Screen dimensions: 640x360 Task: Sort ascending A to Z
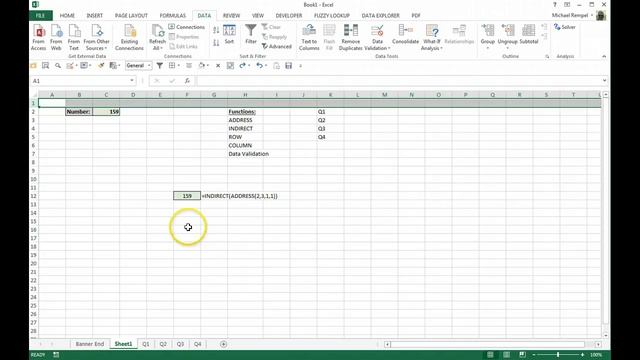[x=216, y=30]
